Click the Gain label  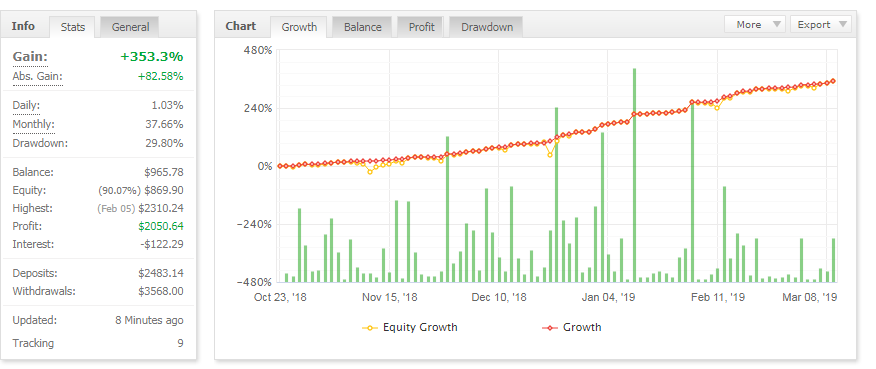pyautogui.click(x=30, y=56)
